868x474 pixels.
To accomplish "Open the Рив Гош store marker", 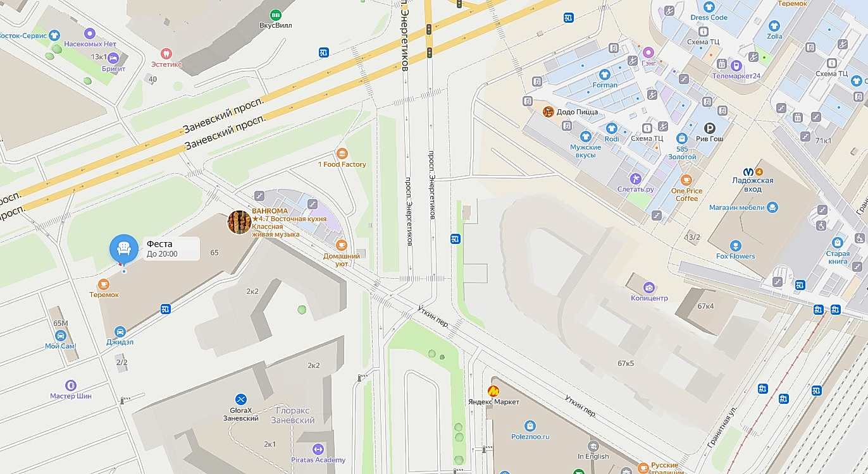I will coord(710,128).
